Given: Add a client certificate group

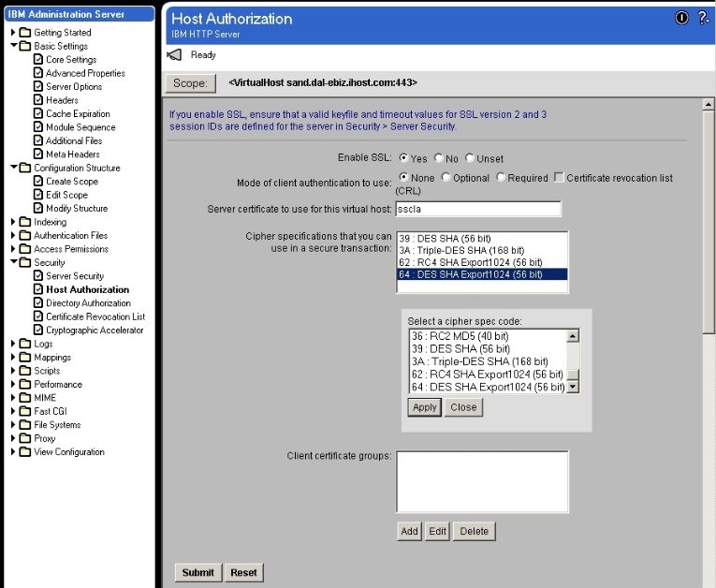Looking at the screenshot, I should pyautogui.click(x=409, y=531).
